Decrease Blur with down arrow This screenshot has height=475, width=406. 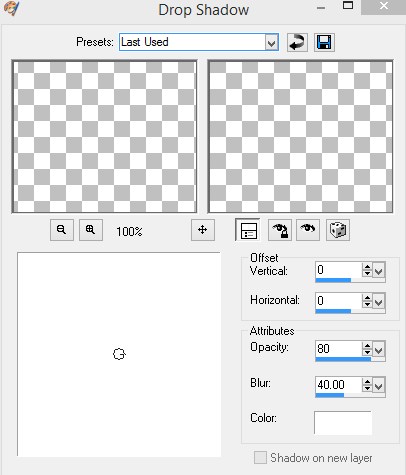367,388
